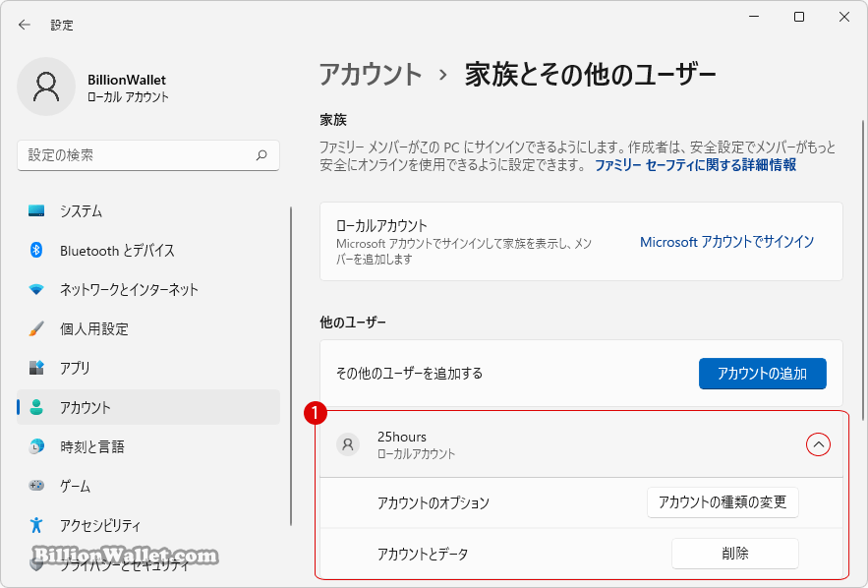The height and width of the screenshot is (588, 868).
Task: Open ゲーム category
Action: pyautogui.click(x=148, y=486)
